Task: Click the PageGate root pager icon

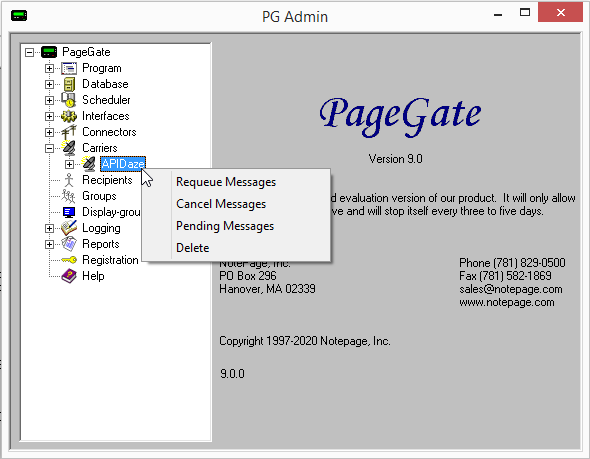Action: pyautogui.click(x=49, y=52)
